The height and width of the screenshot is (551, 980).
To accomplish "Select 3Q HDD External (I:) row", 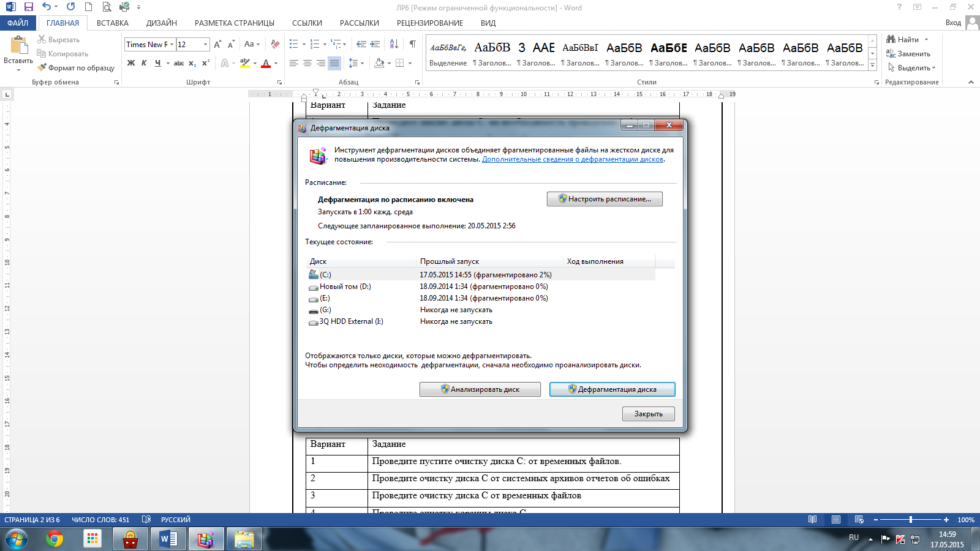I will [481, 321].
